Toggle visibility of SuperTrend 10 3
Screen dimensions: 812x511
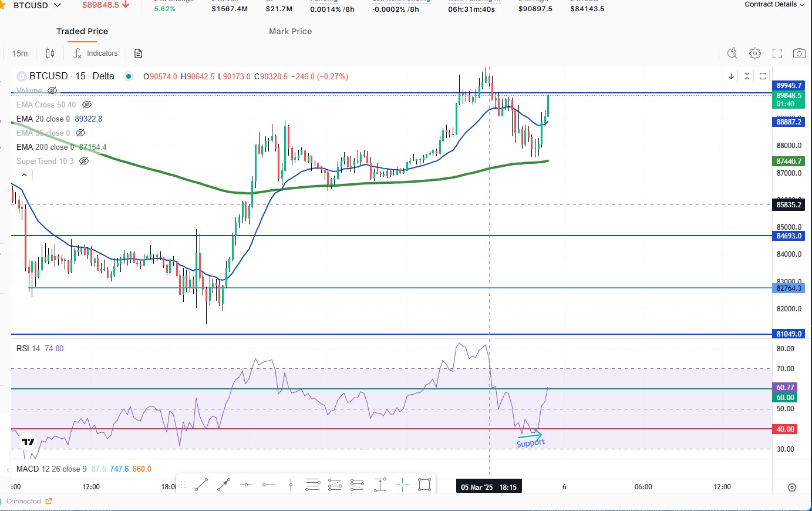pyautogui.click(x=83, y=161)
